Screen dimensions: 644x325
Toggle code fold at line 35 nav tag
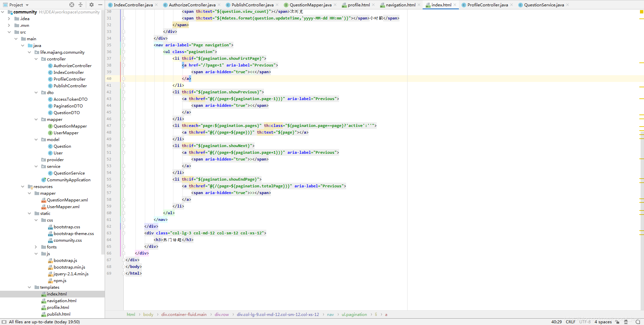point(123,45)
